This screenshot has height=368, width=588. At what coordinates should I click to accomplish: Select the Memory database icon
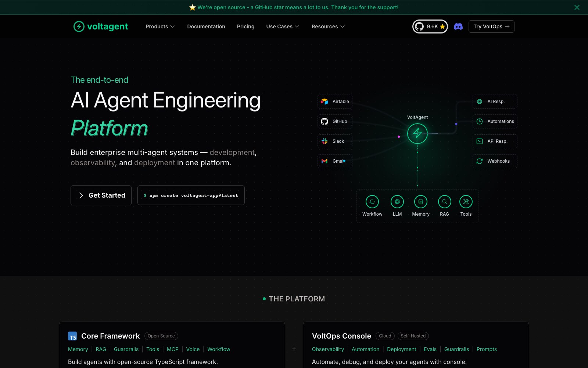pos(421,202)
